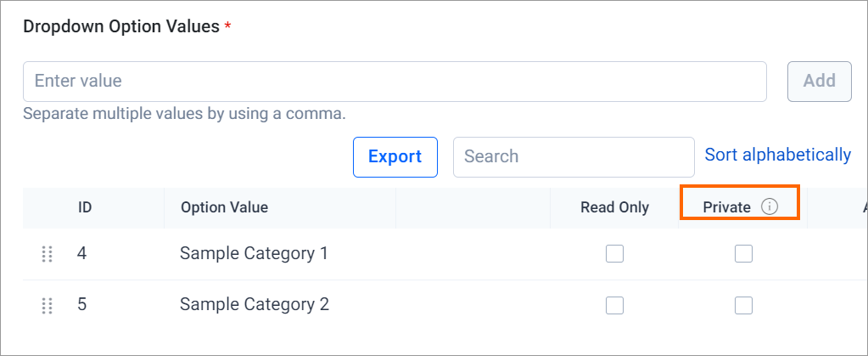This screenshot has height=356, width=868.
Task: Select the Sample Category 1 option text
Action: point(254,253)
